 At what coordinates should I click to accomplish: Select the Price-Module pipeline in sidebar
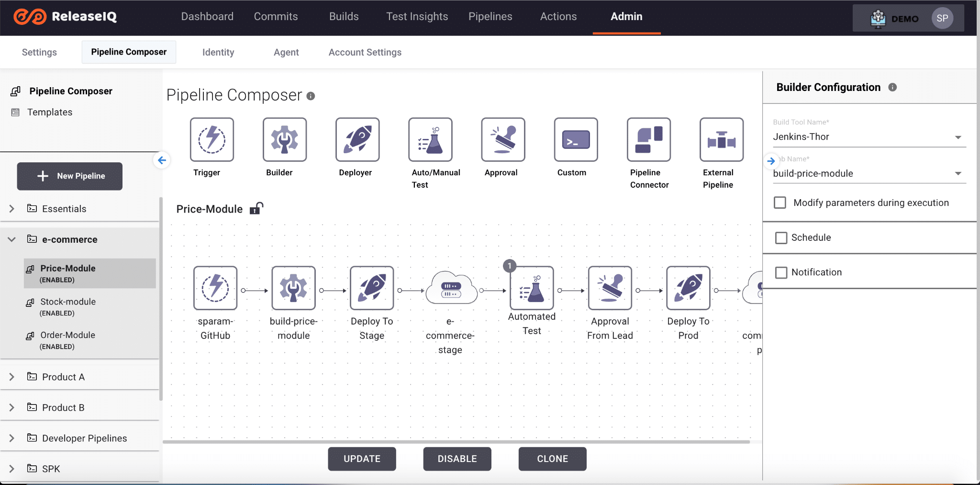[x=90, y=273]
